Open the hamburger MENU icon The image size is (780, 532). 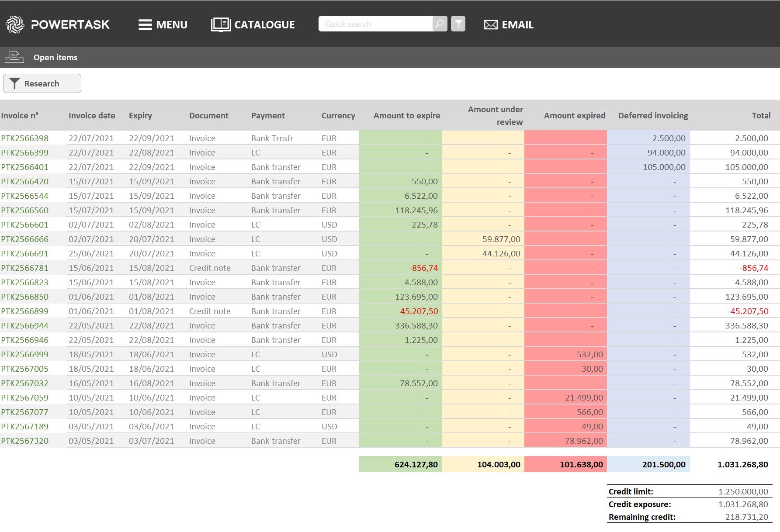click(x=145, y=25)
